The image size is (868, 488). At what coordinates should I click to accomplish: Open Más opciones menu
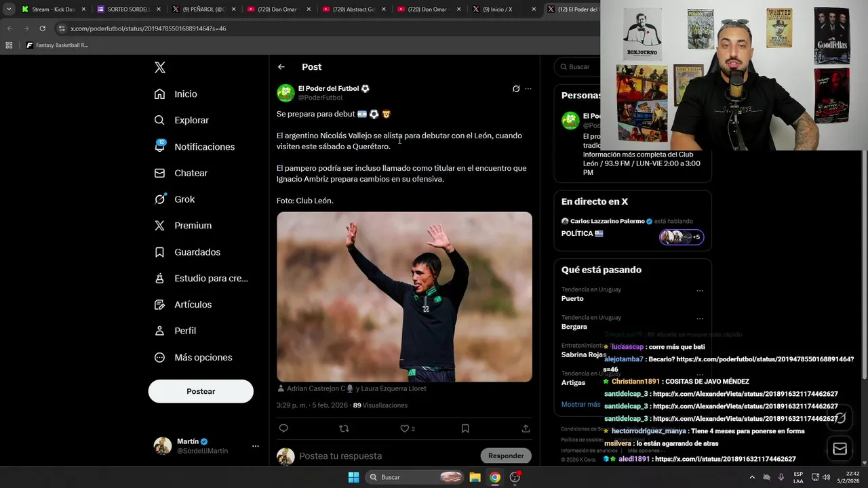[193, 357]
